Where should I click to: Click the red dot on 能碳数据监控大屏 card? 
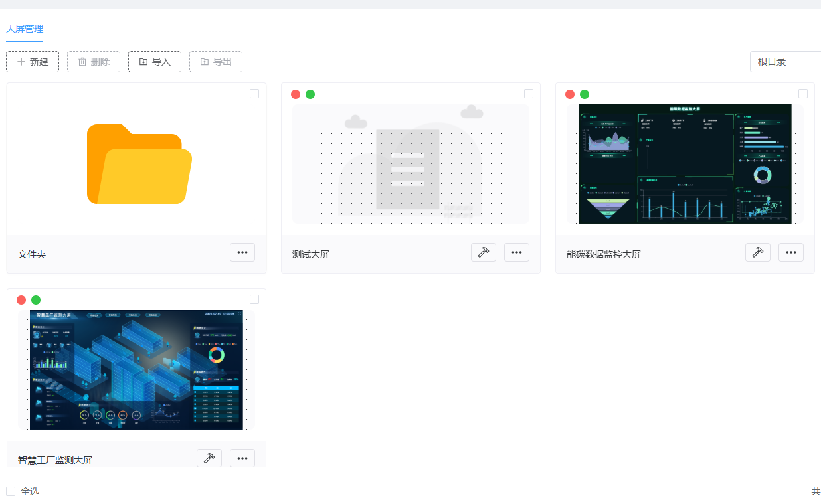click(x=570, y=94)
